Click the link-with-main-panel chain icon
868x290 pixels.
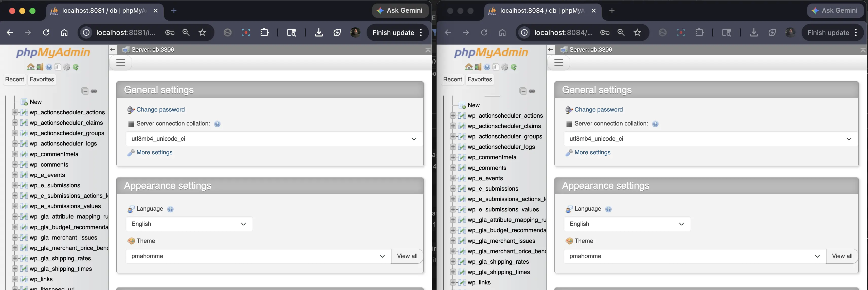coord(94,90)
